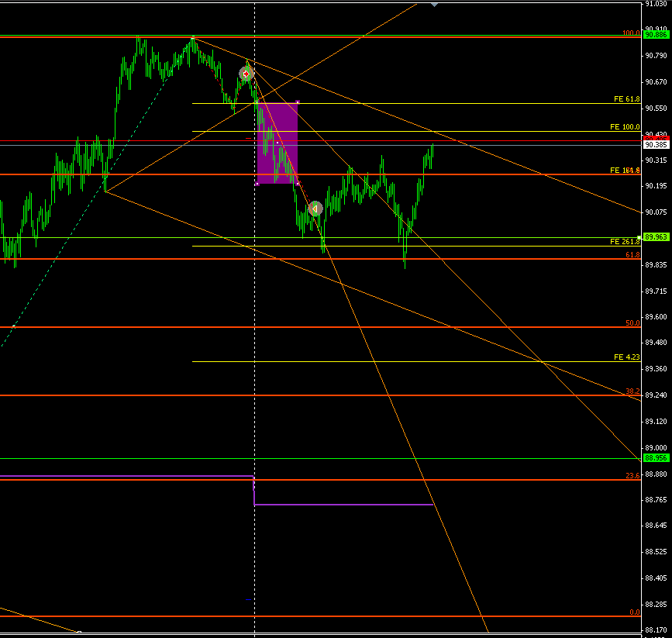This screenshot has width=672, height=638.
Task: Click the selection handle atop the purple rectangle
Action: (298, 102)
